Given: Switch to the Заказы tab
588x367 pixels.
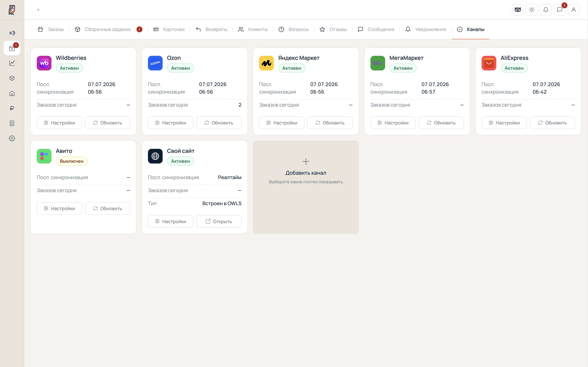Looking at the screenshot, I should click(x=51, y=29).
